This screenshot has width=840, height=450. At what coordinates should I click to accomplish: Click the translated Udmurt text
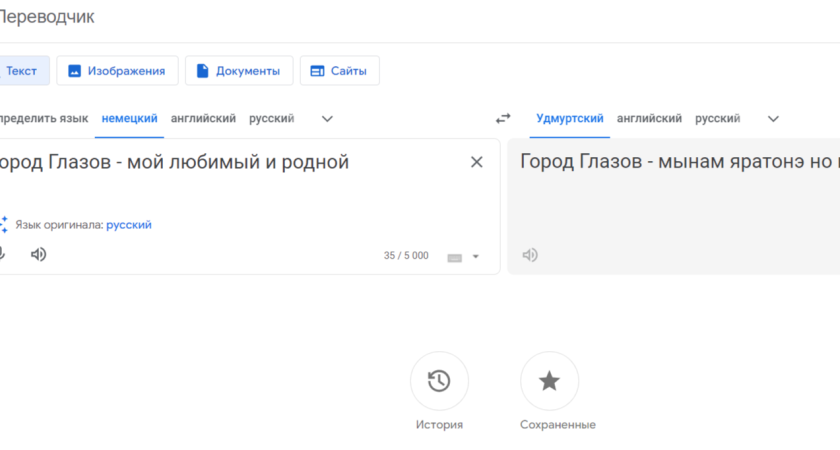[680, 162]
